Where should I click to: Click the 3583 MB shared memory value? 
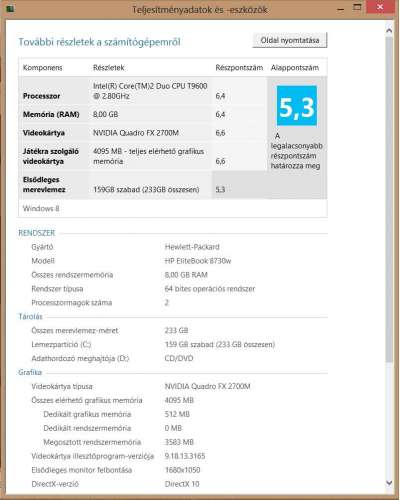(179, 442)
